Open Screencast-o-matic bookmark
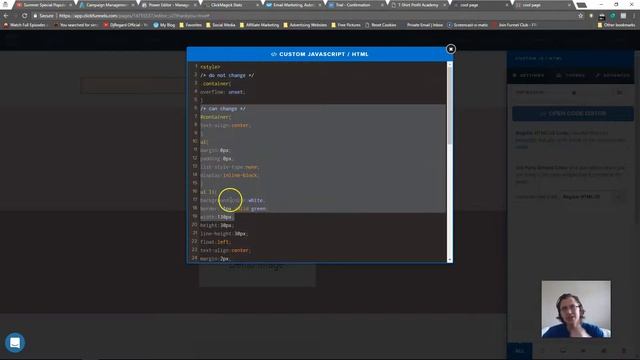 point(467,25)
